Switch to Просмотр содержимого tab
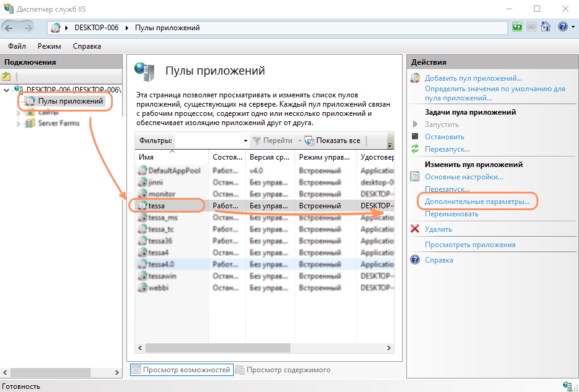The width and height of the screenshot is (579, 392). coord(288,370)
